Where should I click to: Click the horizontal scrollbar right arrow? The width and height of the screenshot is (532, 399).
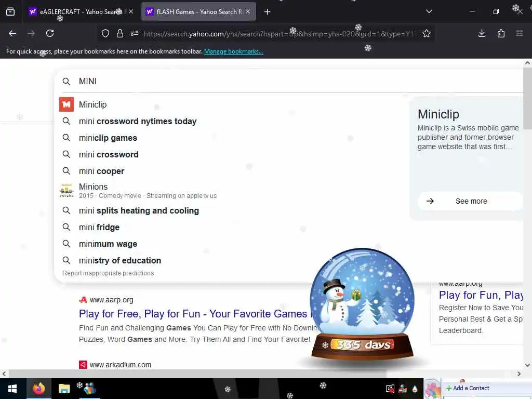(519, 374)
